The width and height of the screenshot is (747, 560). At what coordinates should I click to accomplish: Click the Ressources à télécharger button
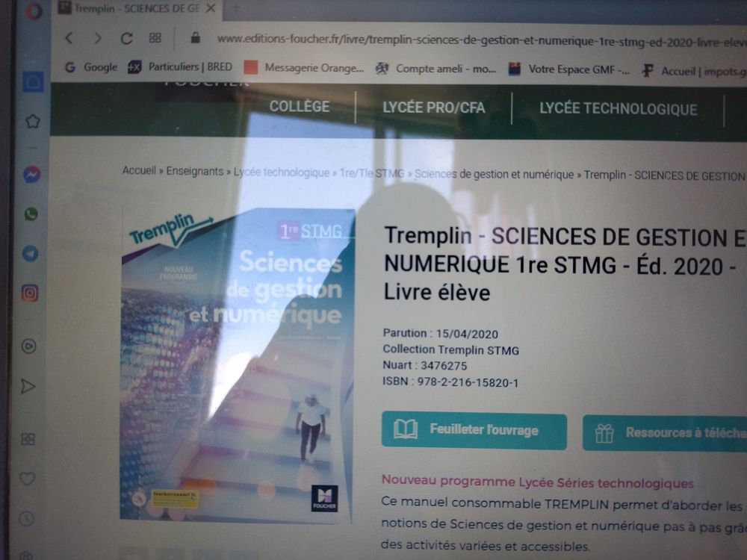click(x=665, y=433)
